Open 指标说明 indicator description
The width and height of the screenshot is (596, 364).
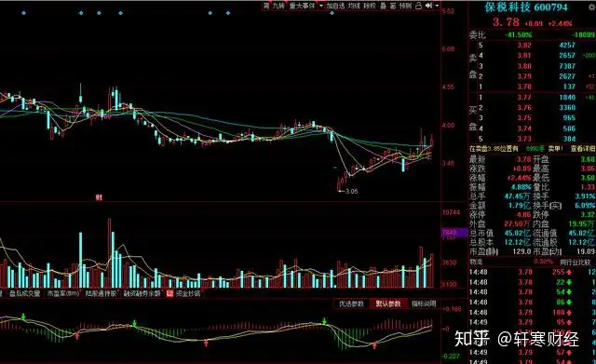[x=424, y=303]
